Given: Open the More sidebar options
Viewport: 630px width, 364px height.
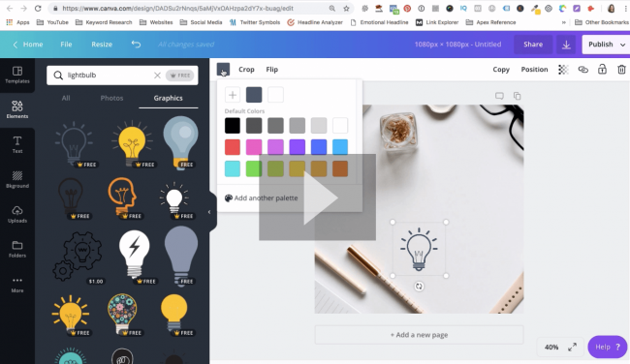Looking at the screenshot, I should (17, 285).
